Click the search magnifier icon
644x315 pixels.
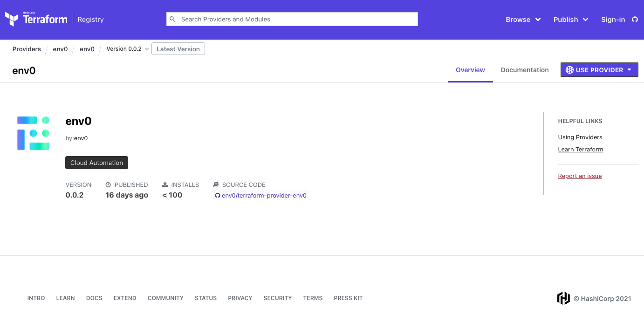[x=172, y=19]
